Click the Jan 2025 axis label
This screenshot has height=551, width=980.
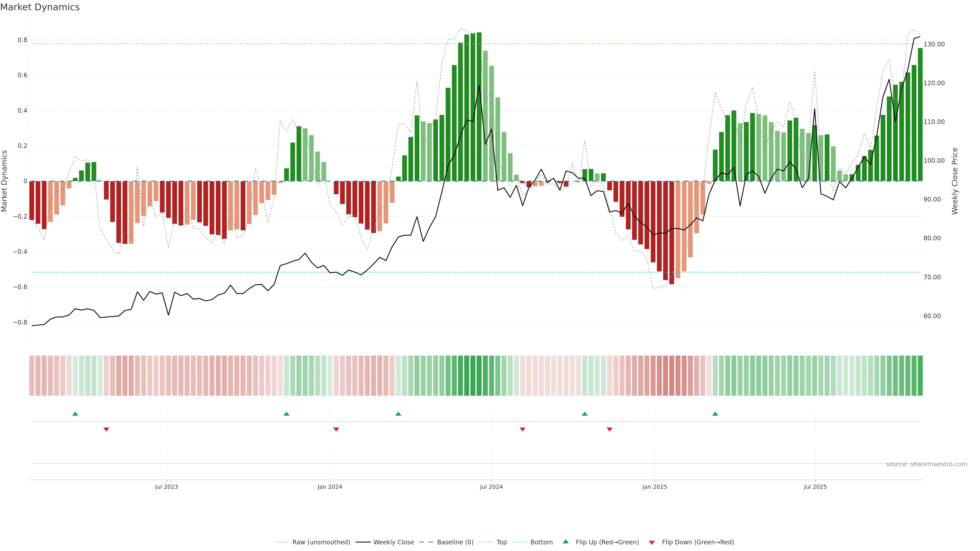point(654,487)
